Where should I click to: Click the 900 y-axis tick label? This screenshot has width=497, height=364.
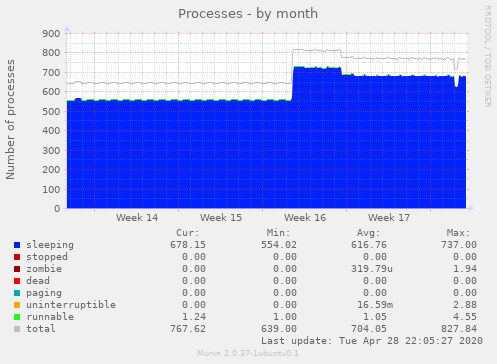[51, 33]
